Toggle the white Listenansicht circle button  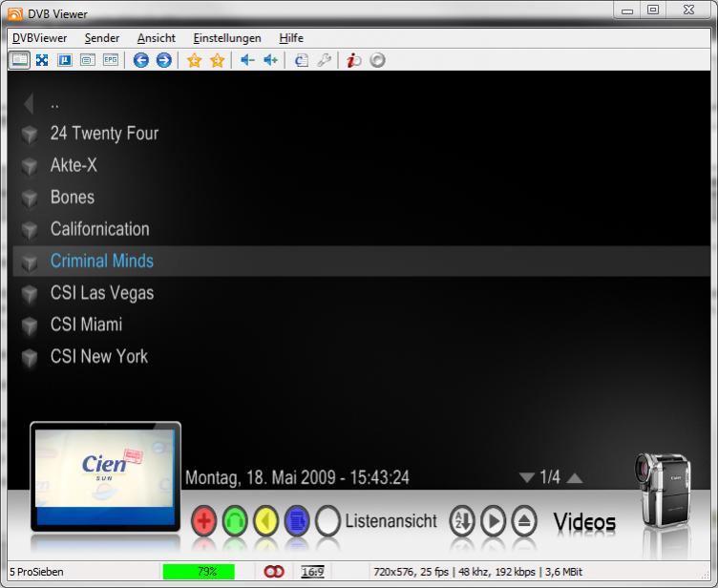point(327,520)
